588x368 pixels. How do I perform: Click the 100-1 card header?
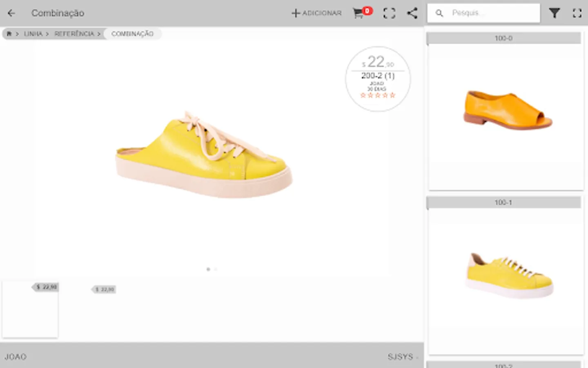tap(503, 202)
